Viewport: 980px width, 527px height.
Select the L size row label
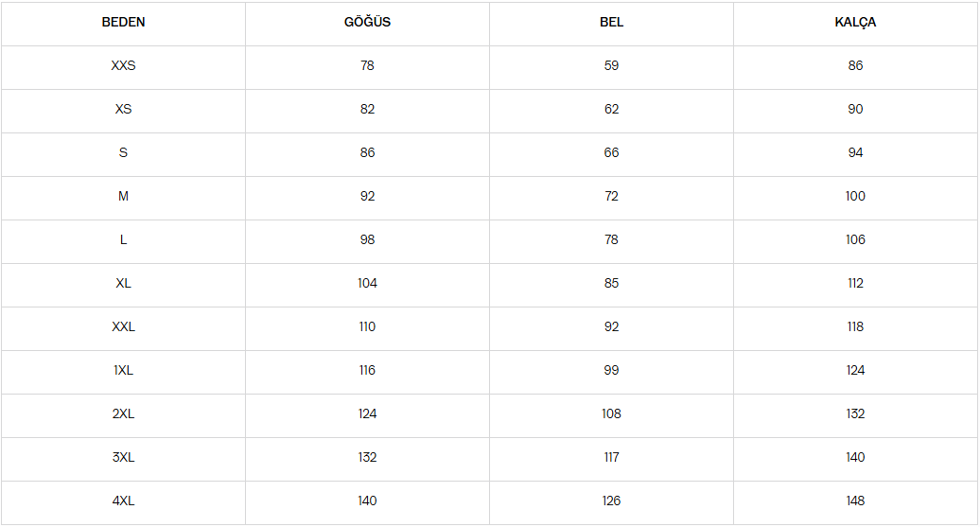(x=123, y=240)
